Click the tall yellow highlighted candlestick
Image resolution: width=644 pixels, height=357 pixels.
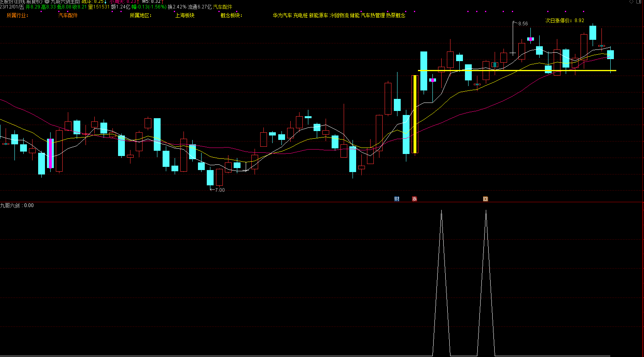(x=415, y=114)
